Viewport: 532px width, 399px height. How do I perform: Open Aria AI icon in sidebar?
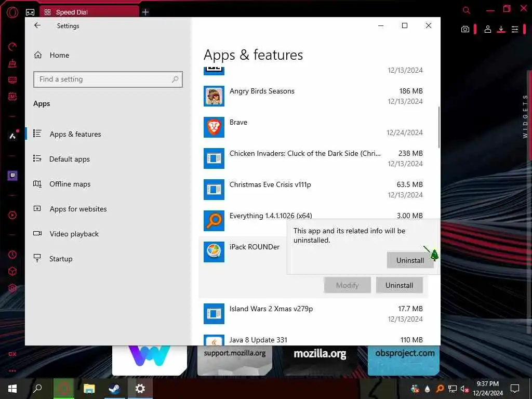point(12,136)
